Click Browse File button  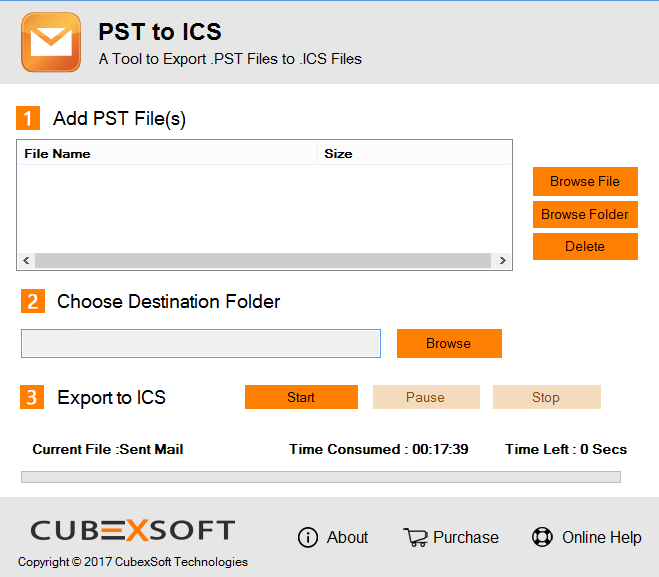(x=585, y=182)
